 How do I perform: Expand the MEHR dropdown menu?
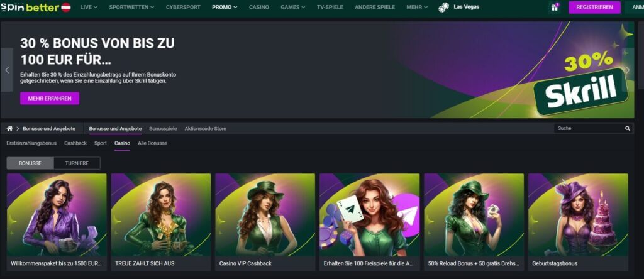click(417, 7)
